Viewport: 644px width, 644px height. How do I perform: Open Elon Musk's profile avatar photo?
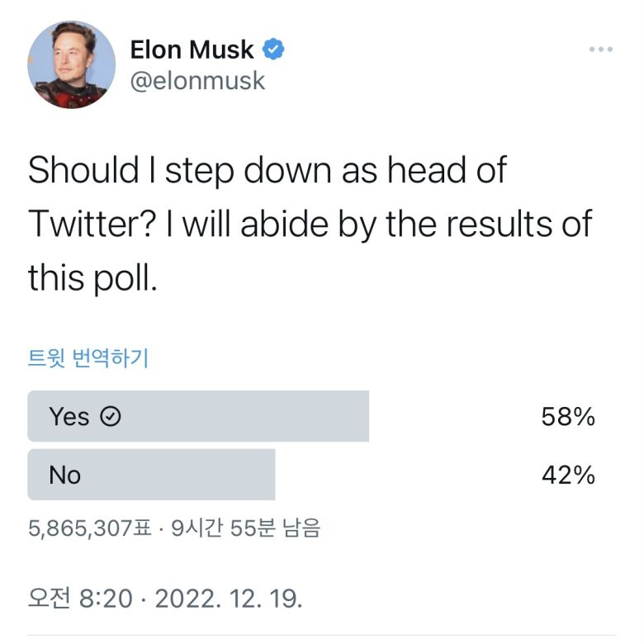[x=71, y=65]
